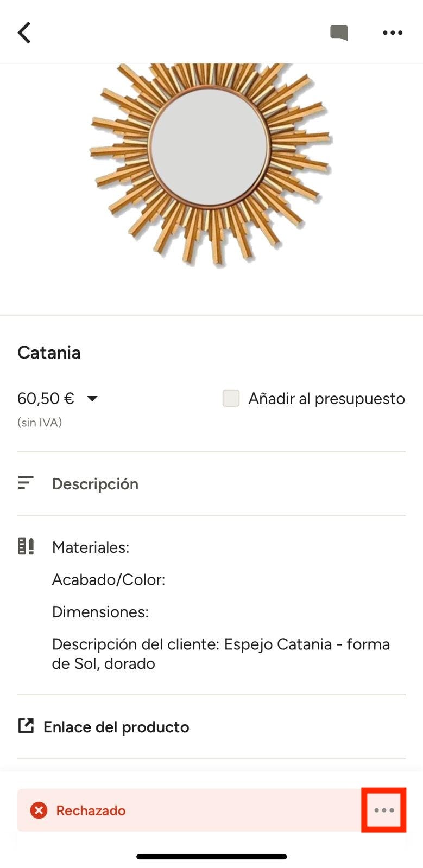
Task: Click the external link icon
Action: pyautogui.click(x=26, y=726)
